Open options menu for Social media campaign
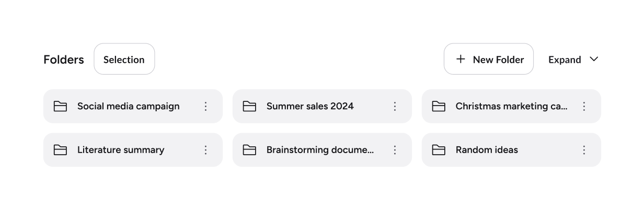644x209 pixels. (x=205, y=107)
